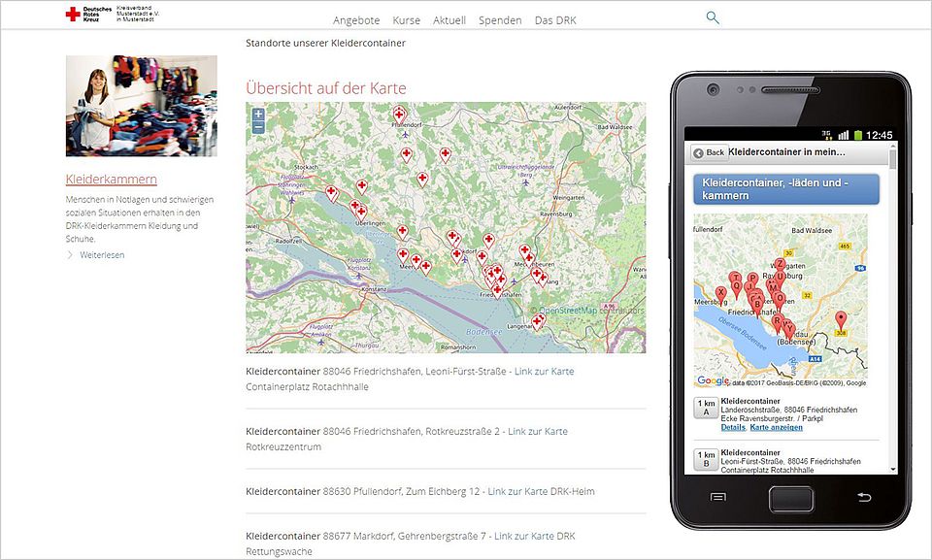Screen dimensions: 932x560
Task: Open the Kleiderkammern heading link
Action: coord(112,180)
